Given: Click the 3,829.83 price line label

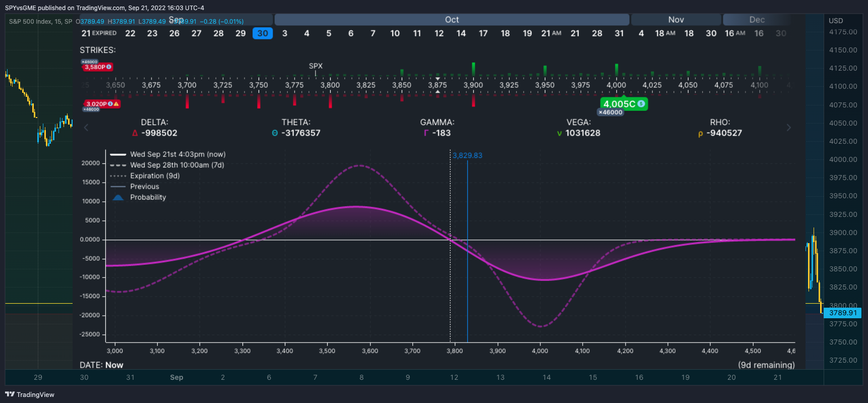Looking at the screenshot, I should [467, 155].
